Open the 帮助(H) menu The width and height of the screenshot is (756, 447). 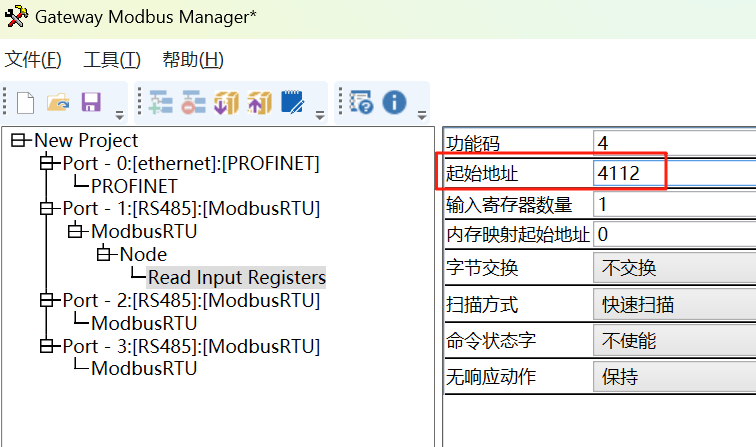[x=193, y=60]
